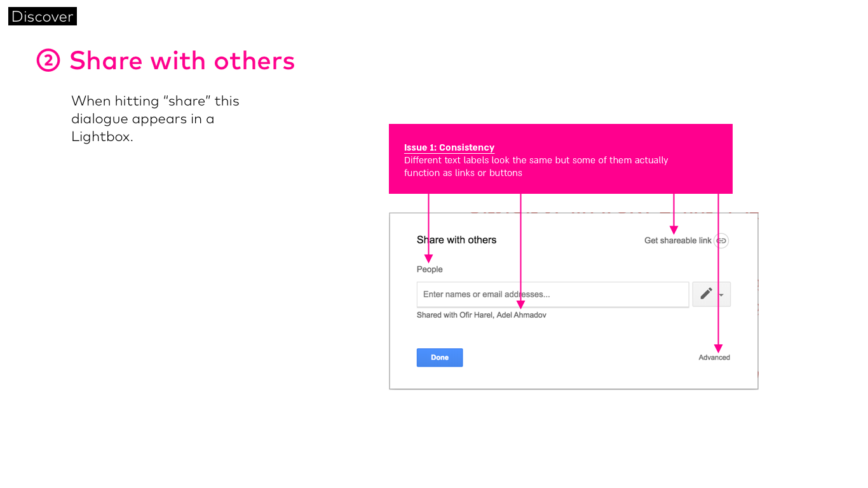
Task: Click the arrowhead pointing at Advanced
Action: click(718, 348)
